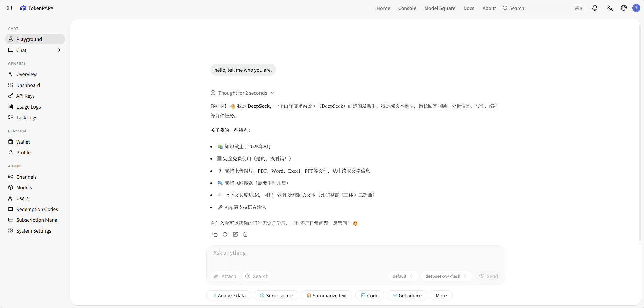Open Subscription Management page
Viewport: 644px width, 308px height.
pos(35,220)
